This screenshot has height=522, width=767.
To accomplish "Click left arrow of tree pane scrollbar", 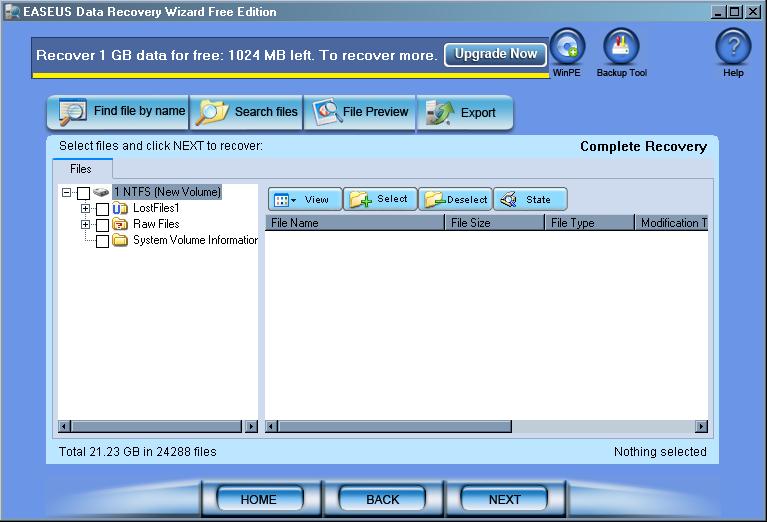I will 64,427.
